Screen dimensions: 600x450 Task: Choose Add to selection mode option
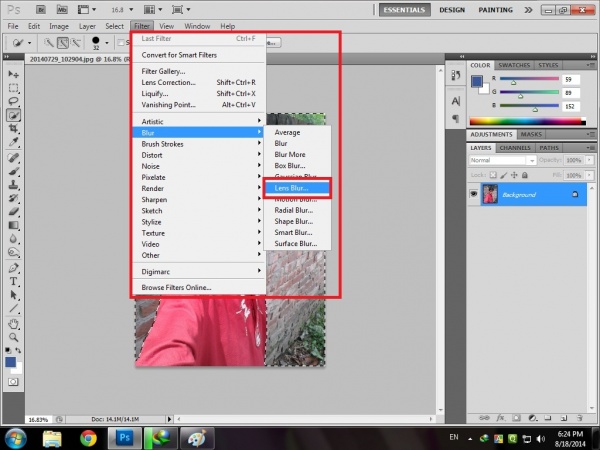[x=63, y=42]
